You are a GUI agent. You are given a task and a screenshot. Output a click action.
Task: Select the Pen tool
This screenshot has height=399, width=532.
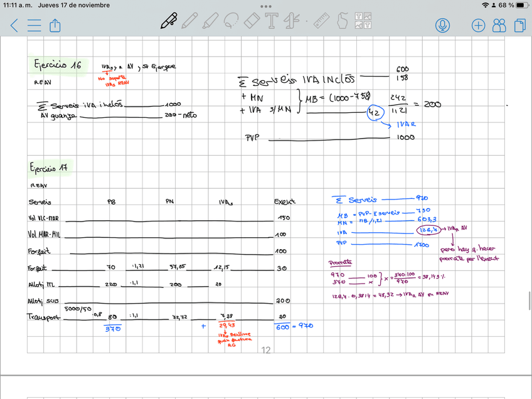[168, 22]
